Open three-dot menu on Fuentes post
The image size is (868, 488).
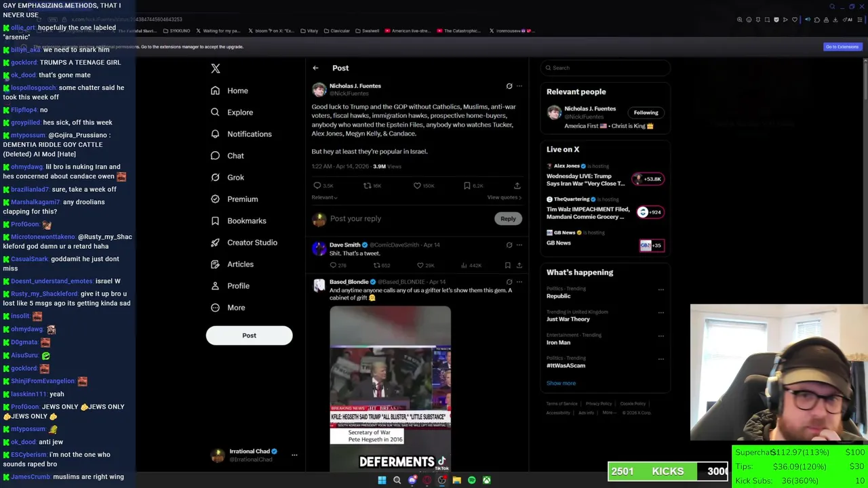[519, 86]
